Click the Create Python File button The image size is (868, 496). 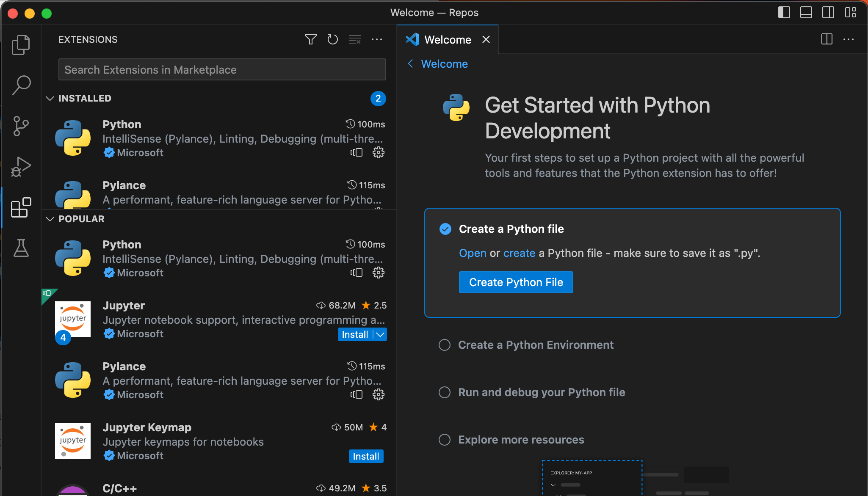point(516,282)
